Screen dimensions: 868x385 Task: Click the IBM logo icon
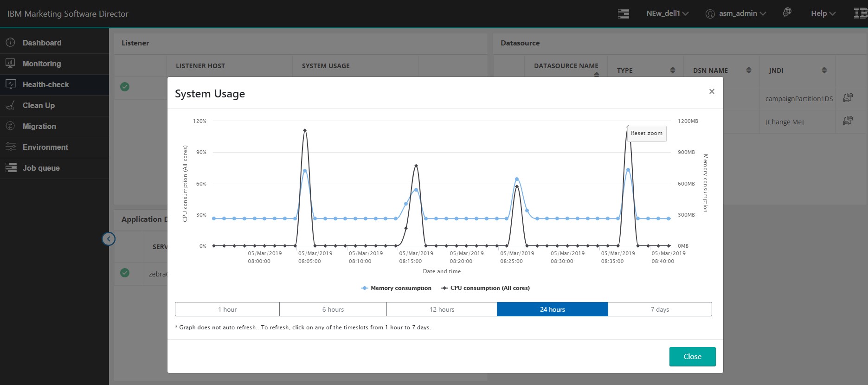[861, 13]
